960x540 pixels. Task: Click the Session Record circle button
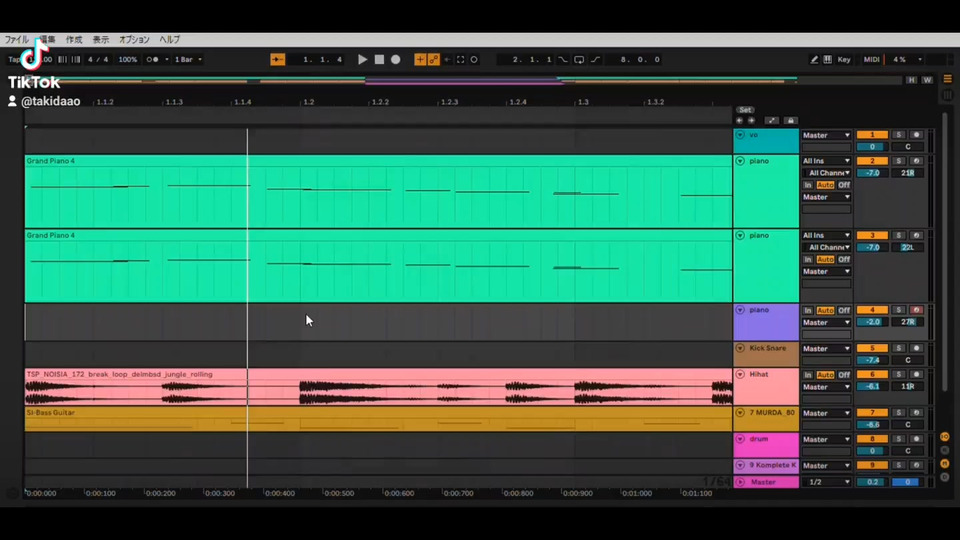[x=474, y=59]
